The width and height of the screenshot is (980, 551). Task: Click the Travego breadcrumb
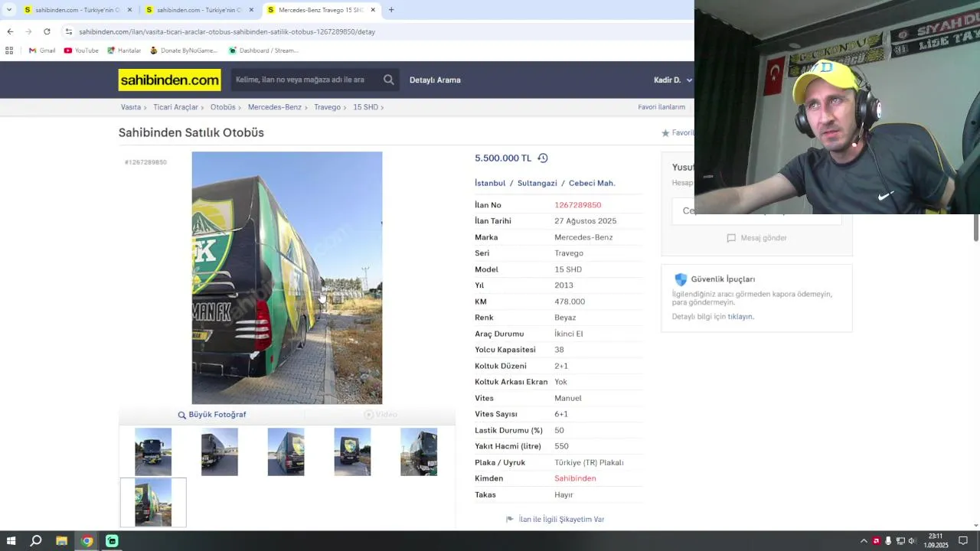pos(327,107)
